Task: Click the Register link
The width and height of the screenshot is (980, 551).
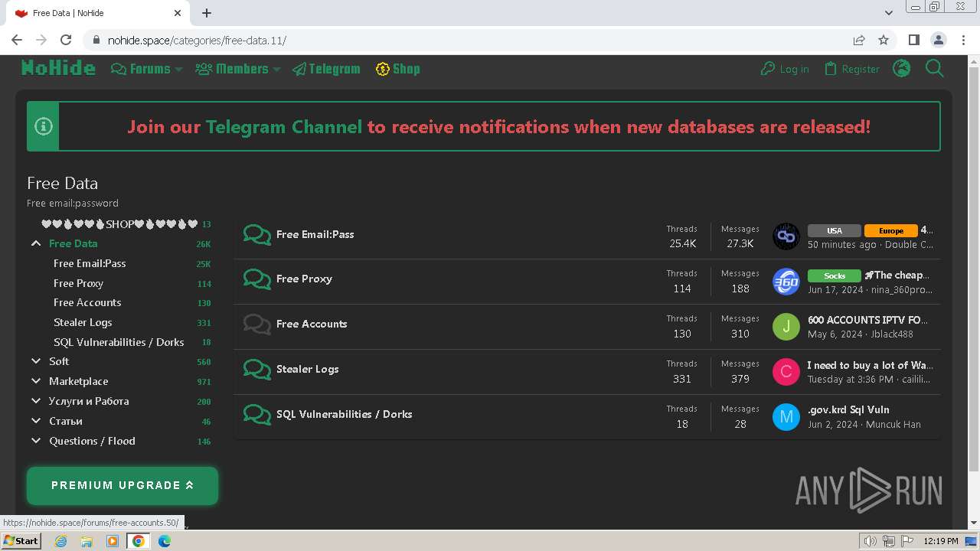Action: point(851,69)
